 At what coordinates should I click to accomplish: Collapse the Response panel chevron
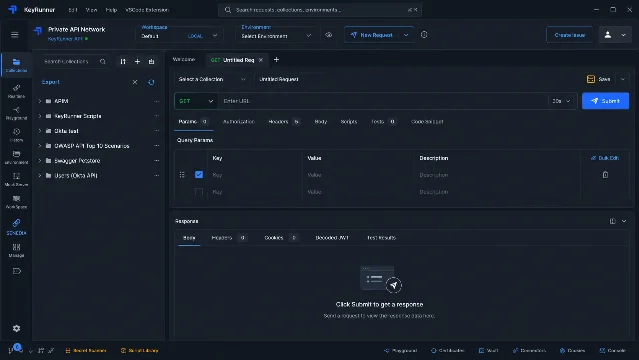(624, 221)
